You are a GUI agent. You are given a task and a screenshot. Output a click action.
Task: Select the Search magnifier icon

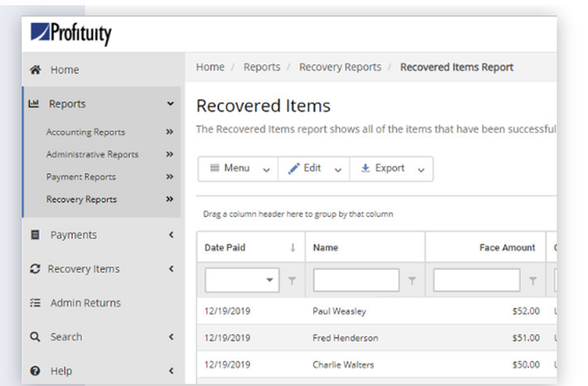(35, 337)
